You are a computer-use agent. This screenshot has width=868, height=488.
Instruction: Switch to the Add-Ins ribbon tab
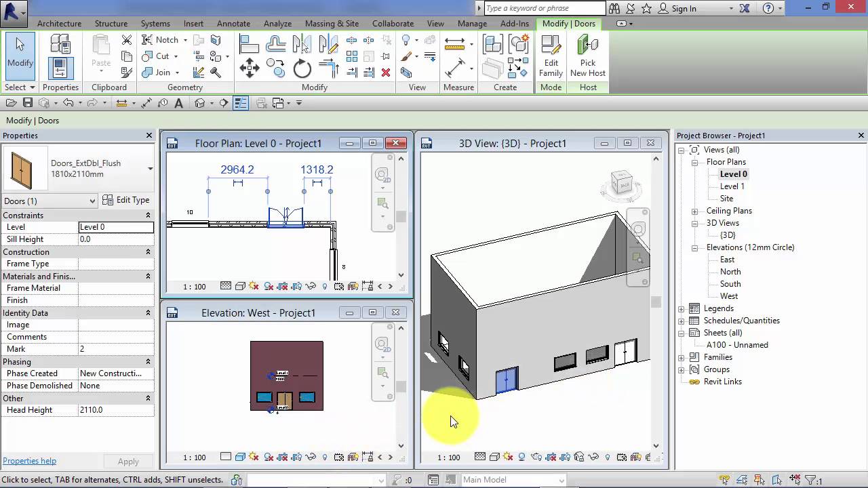515,24
